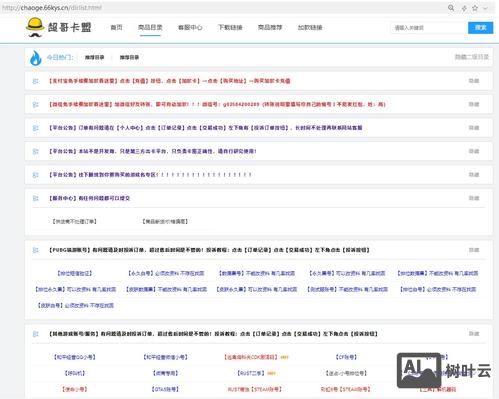499x399 pixels.
Task: Click the blue 搜索 button
Action: point(480,28)
